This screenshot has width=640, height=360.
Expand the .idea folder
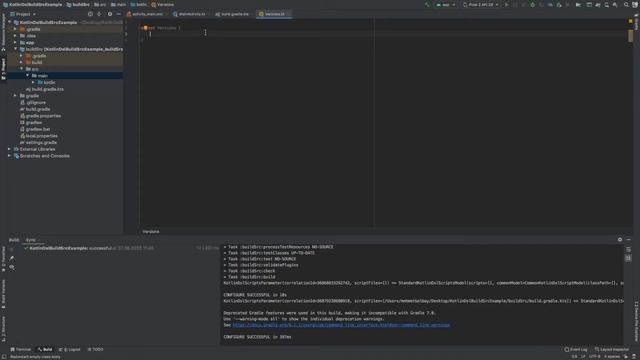pyautogui.click(x=16, y=36)
